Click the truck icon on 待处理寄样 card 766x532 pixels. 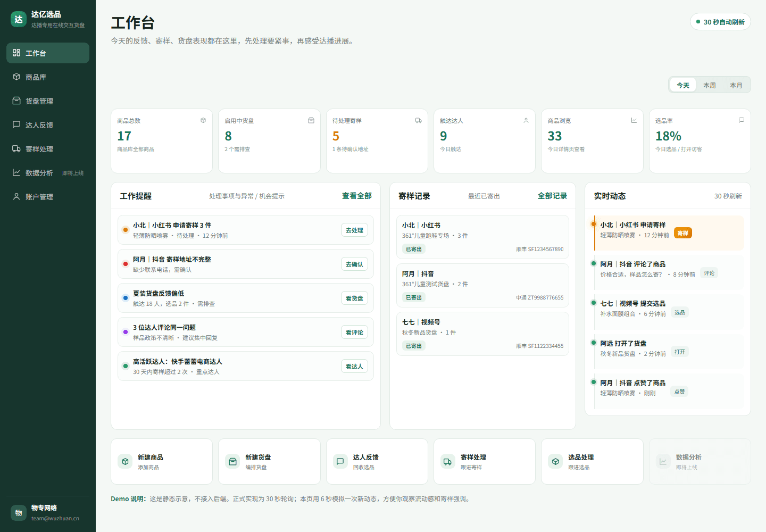click(x=419, y=121)
